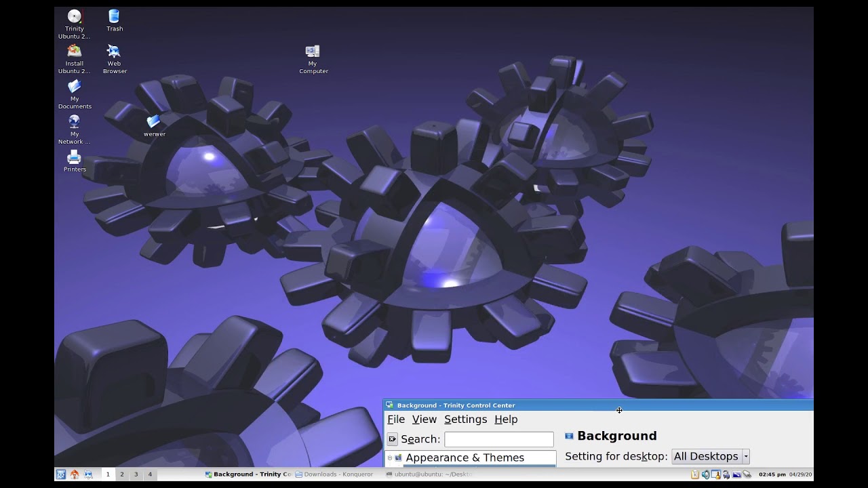Switch to virtual desktop 4
868x488 pixels.
(x=150, y=474)
